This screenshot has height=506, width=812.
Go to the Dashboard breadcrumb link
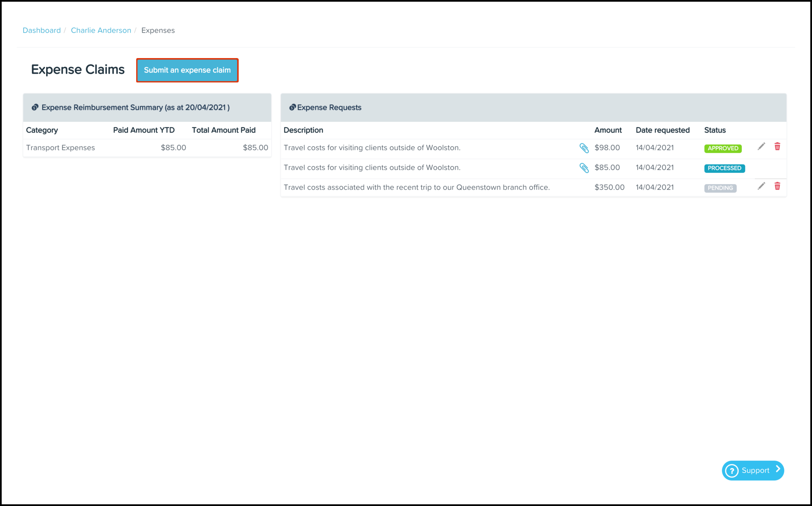tap(41, 30)
